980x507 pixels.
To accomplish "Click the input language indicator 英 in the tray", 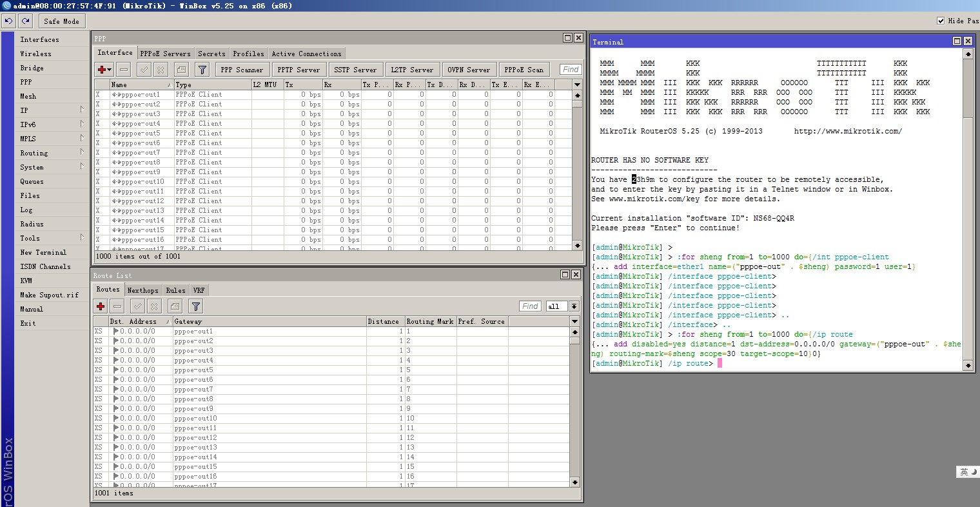I will pos(964,472).
